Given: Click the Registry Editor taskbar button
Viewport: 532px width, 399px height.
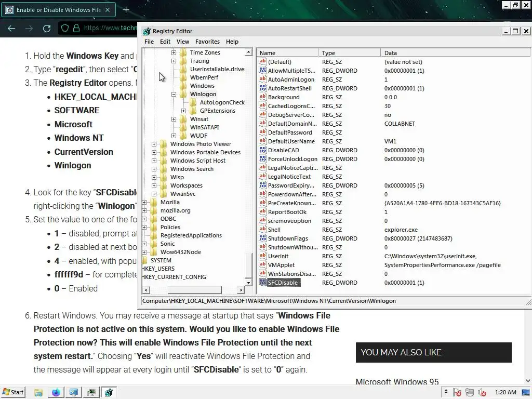Looking at the screenshot, I should coord(109,393).
